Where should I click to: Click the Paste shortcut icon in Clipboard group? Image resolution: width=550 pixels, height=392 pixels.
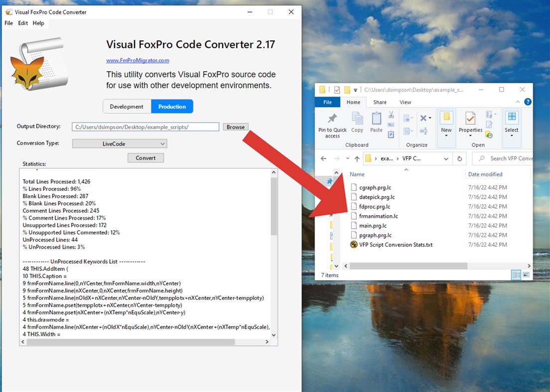pyautogui.click(x=391, y=134)
